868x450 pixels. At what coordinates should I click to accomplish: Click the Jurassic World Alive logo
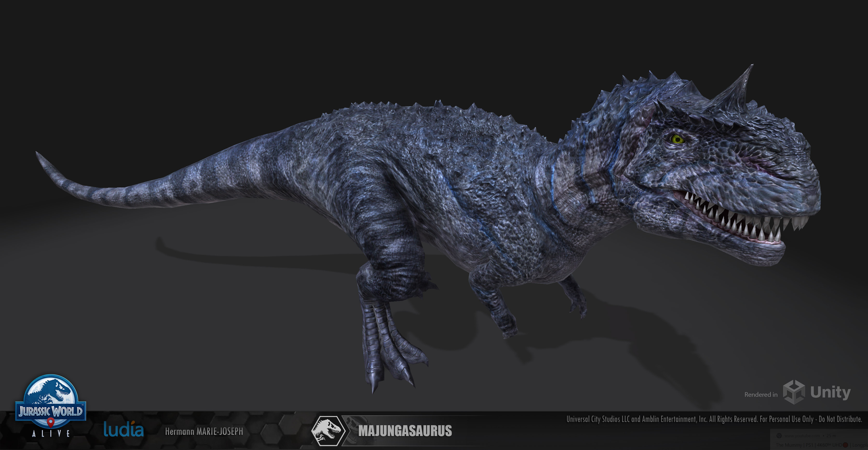[51, 406]
